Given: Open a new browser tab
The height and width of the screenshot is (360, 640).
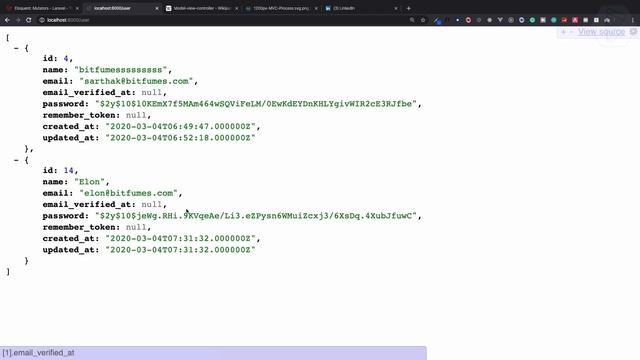Looking at the screenshot, I should pyautogui.click(x=408, y=8).
